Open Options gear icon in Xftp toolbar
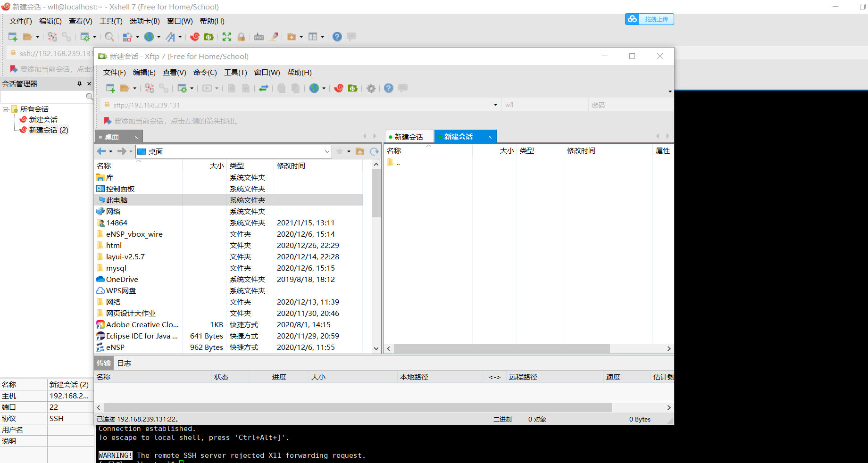This screenshot has width=868, height=463. coord(371,88)
